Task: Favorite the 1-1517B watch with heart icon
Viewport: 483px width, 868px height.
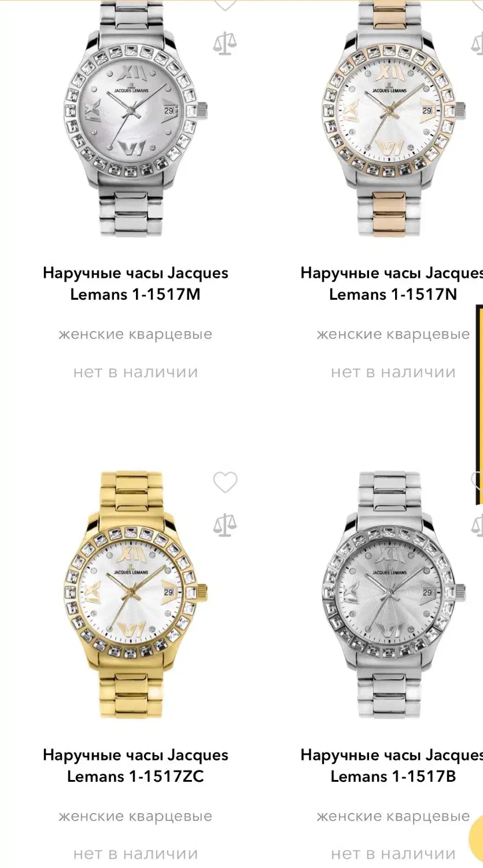Action: (x=478, y=480)
